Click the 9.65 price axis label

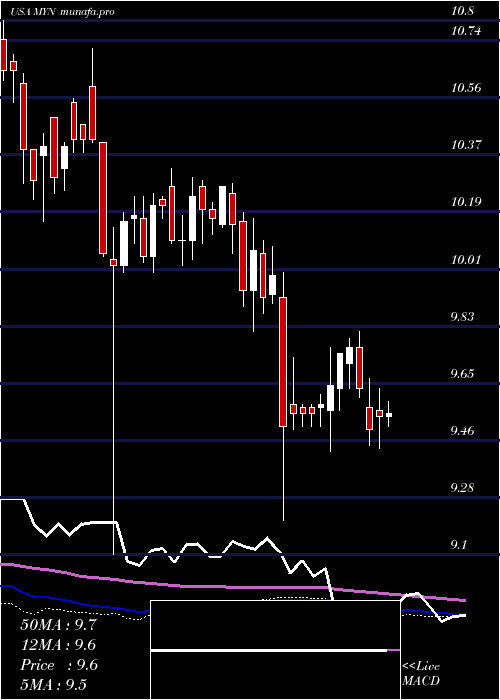pos(464,373)
